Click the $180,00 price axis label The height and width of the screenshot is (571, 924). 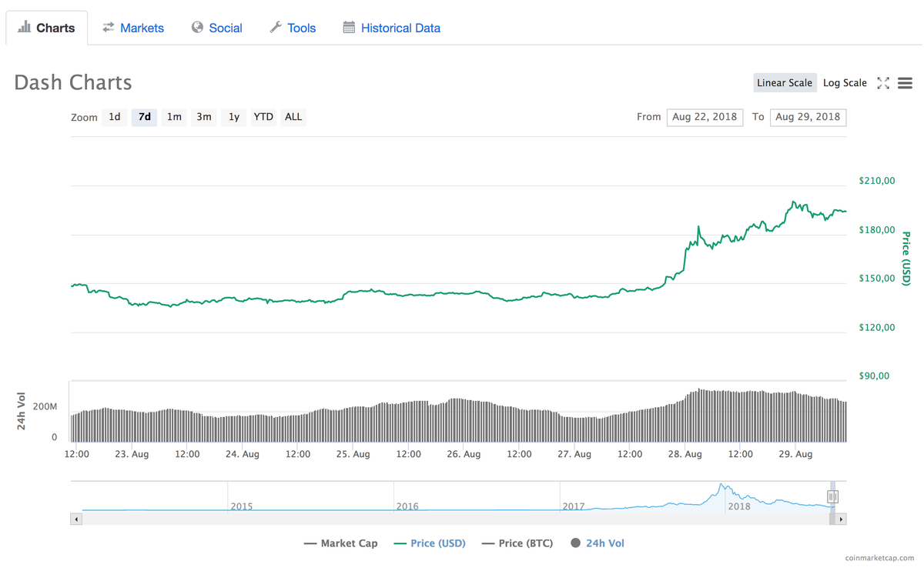[877, 230]
